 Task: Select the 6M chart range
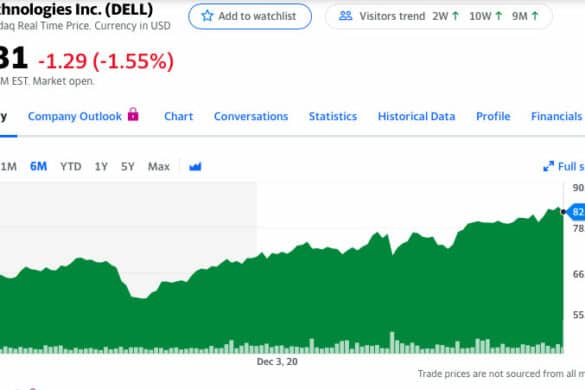coord(38,166)
